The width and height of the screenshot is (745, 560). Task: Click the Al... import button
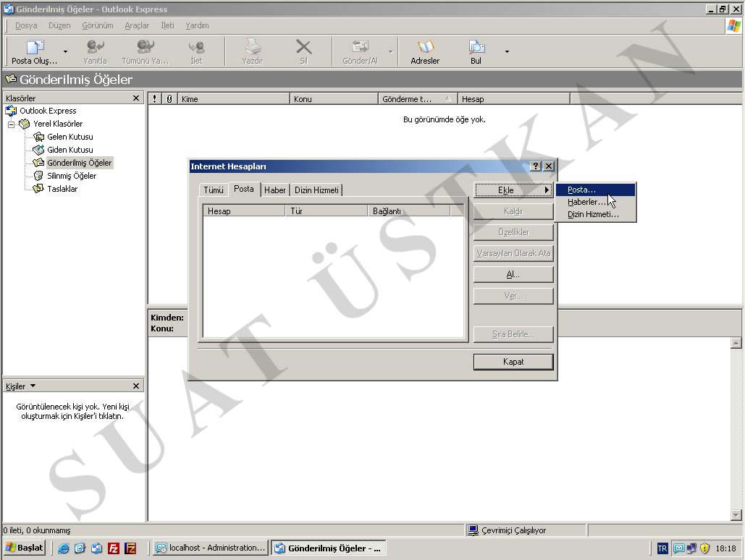point(513,274)
